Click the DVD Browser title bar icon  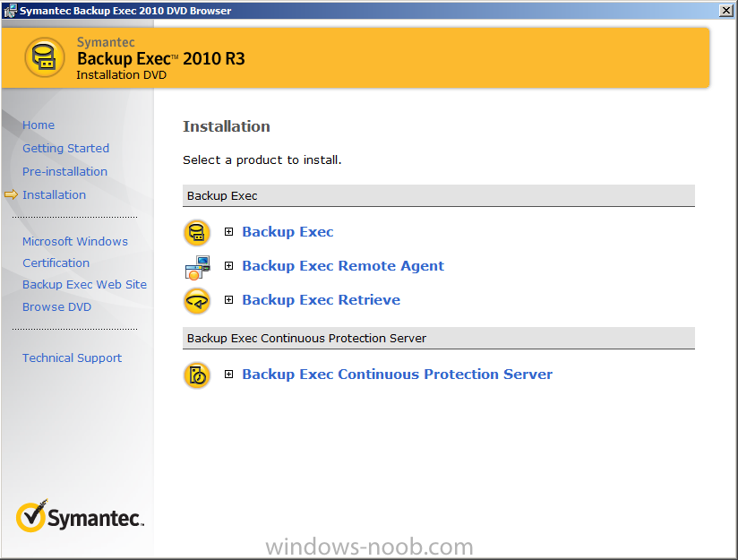10,11
